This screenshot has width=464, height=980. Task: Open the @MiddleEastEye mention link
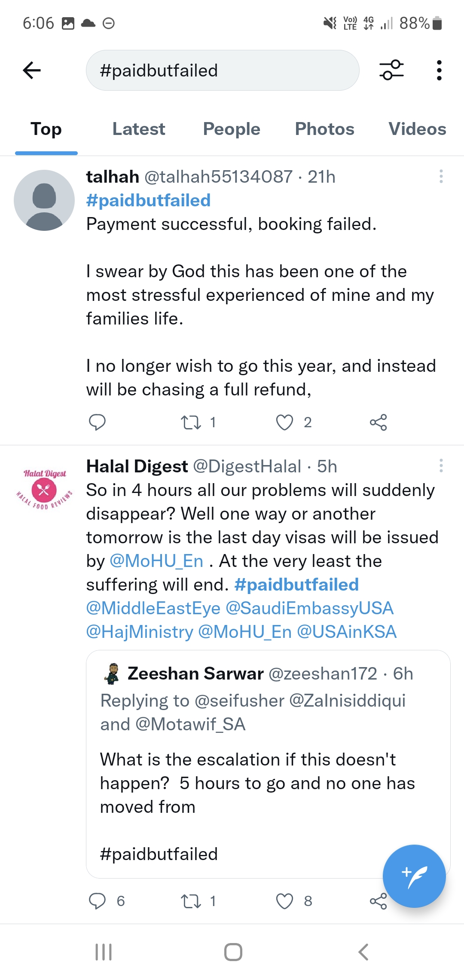coord(153,608)
